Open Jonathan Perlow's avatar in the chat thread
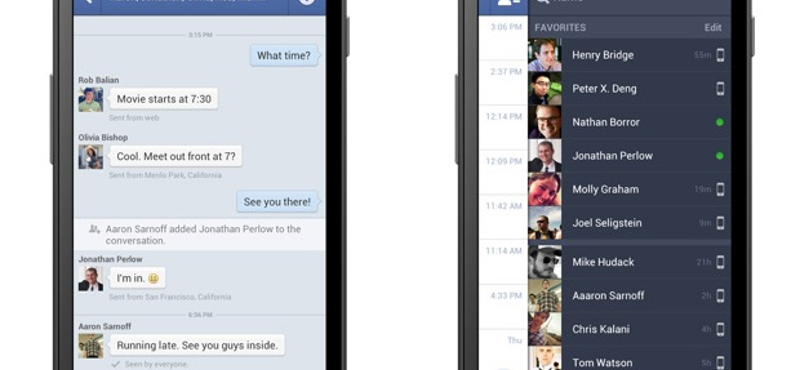 click(90, 279)
